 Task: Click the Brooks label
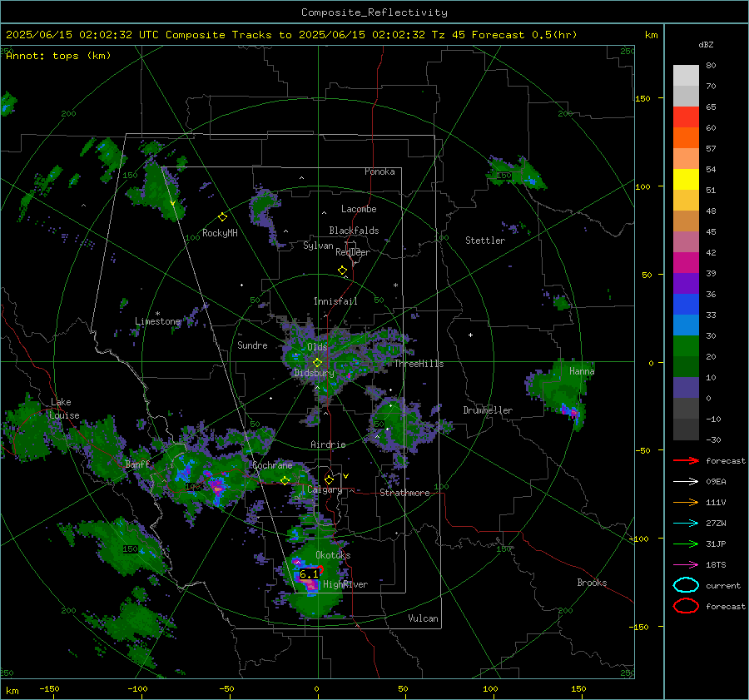[x=592, y=583]
